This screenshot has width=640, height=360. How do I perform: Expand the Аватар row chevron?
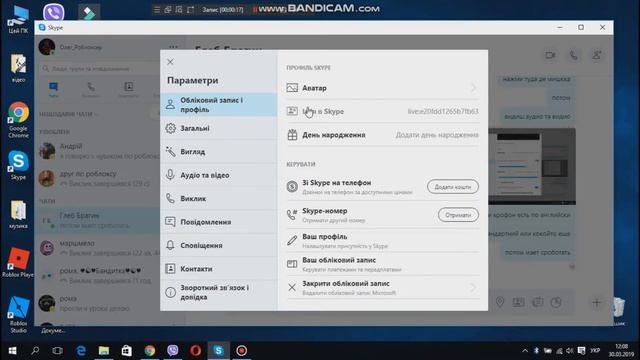[x=473, y=88]
